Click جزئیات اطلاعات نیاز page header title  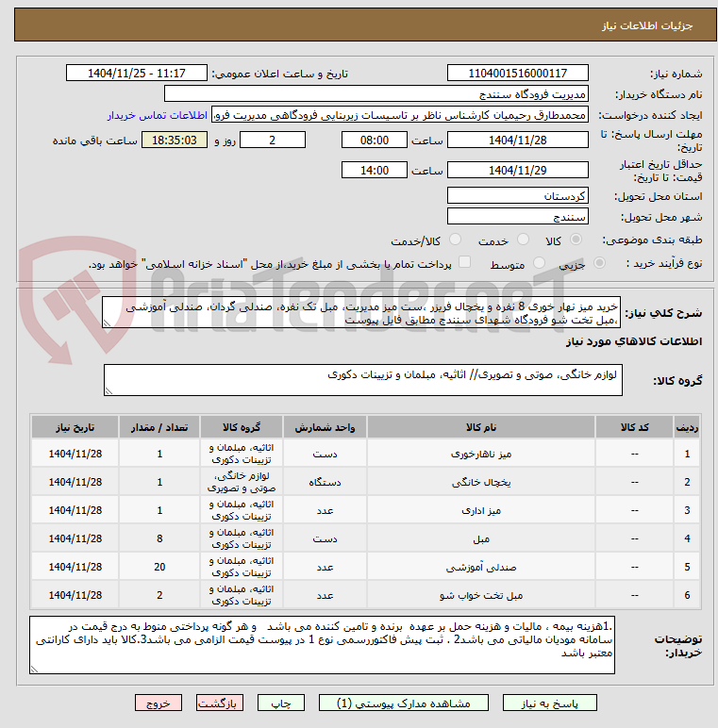point(647,25)
